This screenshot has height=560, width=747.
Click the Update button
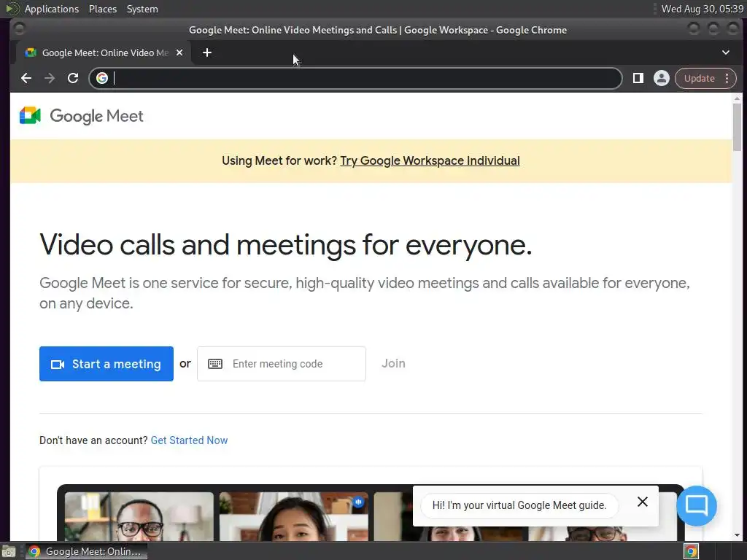click(699, 79)
